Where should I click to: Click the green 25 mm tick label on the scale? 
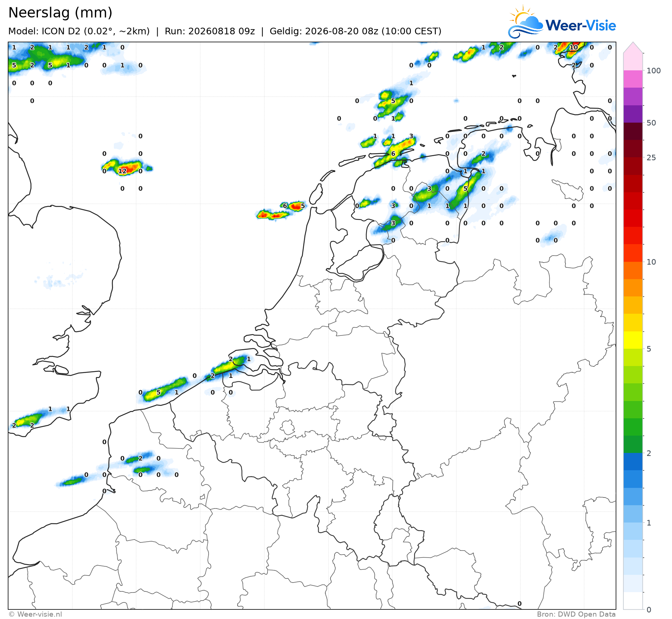click(651, 158)
